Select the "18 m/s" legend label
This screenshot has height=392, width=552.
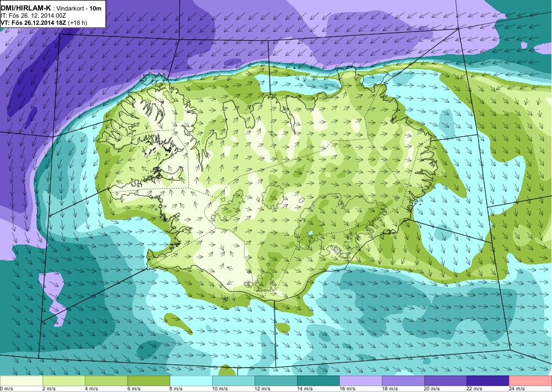coord(390,389)
